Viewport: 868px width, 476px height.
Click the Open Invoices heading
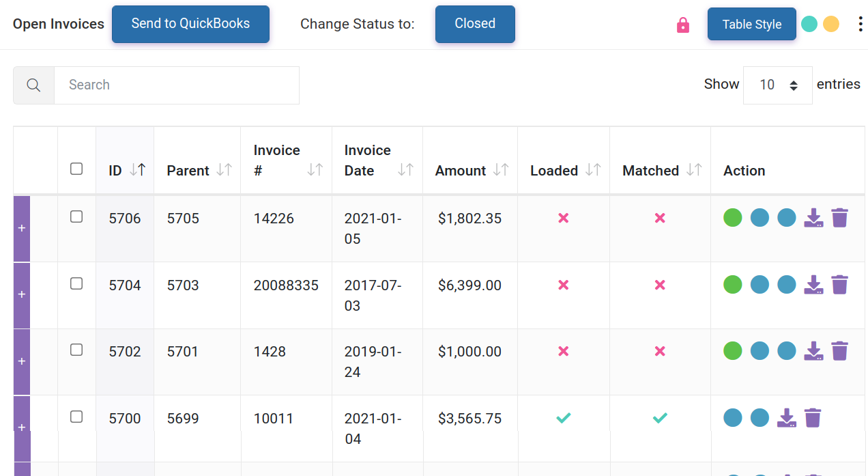59,24
